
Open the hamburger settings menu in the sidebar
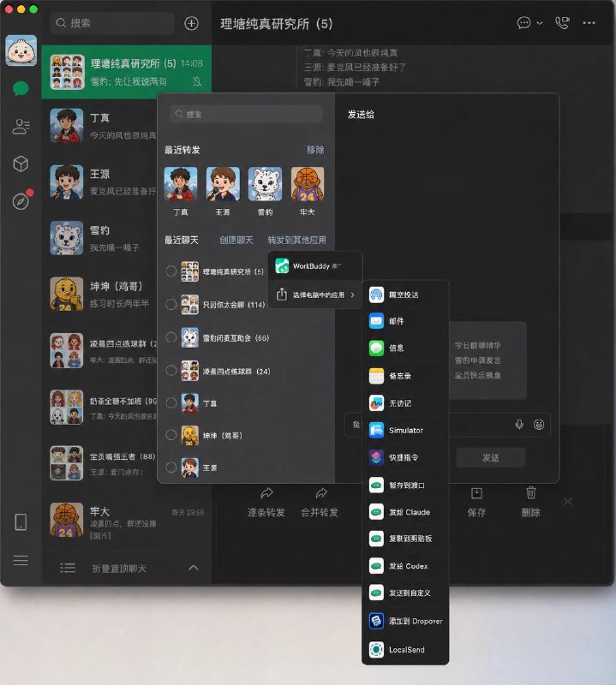click(21, 560)
